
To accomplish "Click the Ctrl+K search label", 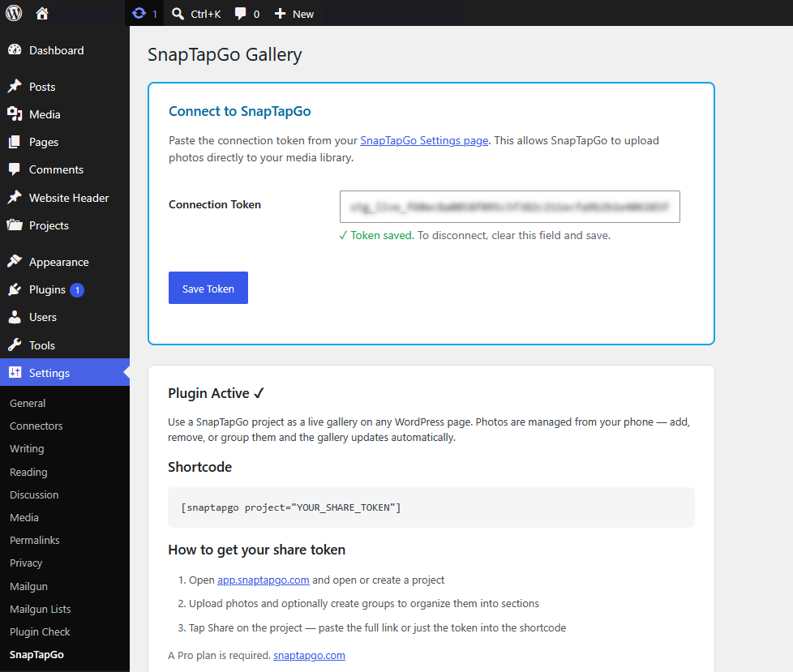I will (x=205, y=14).
